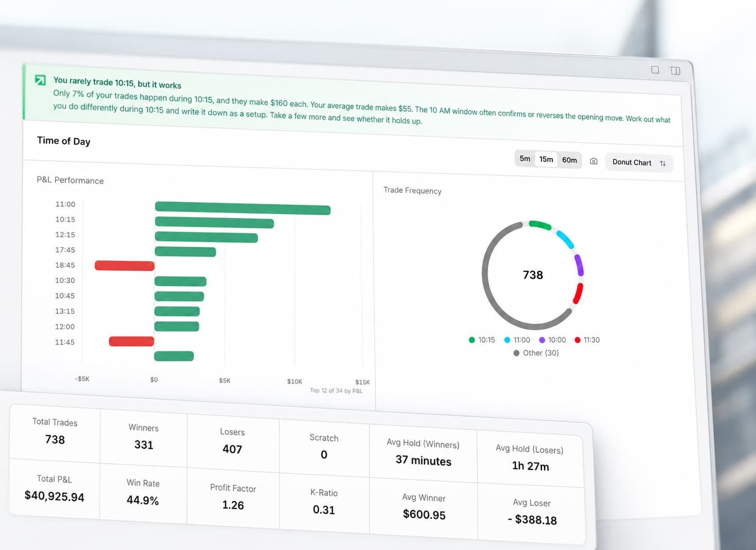
Task: Select the split-pane layout icon
Action: click(x=675, y=71)
